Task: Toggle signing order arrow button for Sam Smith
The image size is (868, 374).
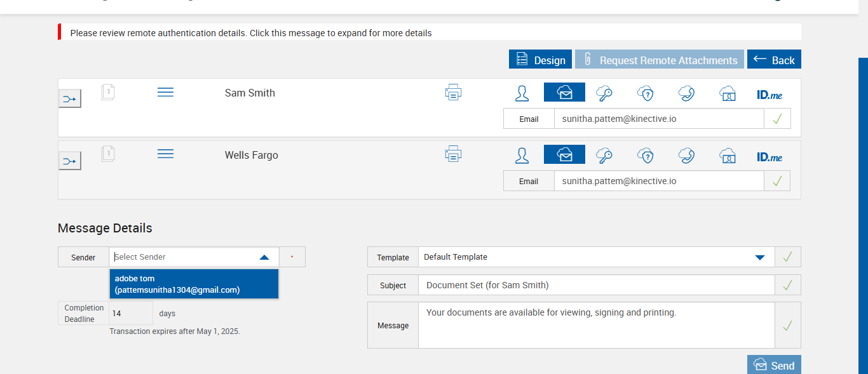Action: (70, 98)
